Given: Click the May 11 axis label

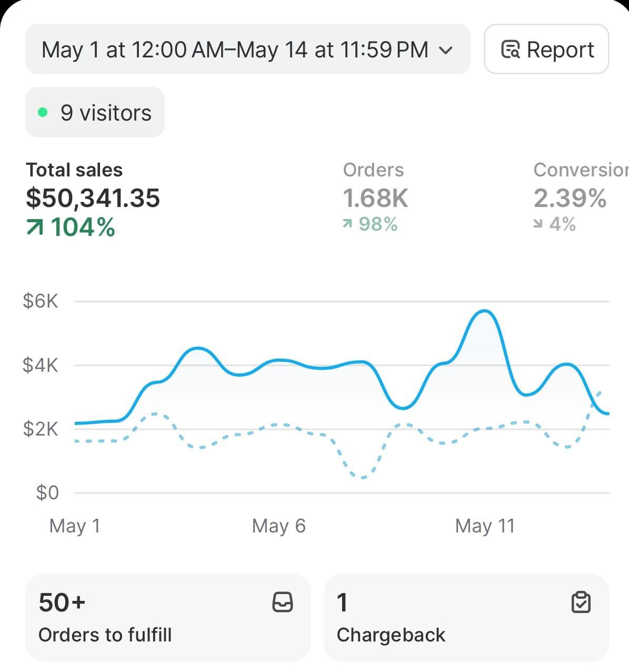Looking at the screenshot, I should [485, 526].
